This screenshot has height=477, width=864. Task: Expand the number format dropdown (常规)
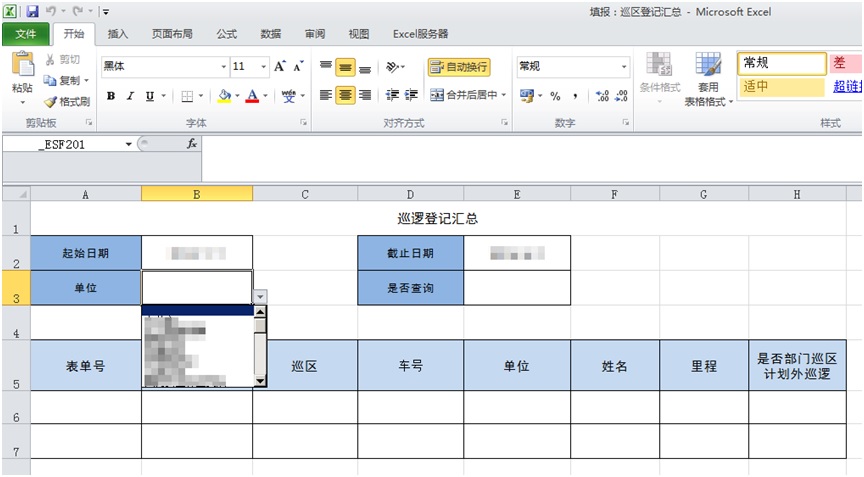624,67
